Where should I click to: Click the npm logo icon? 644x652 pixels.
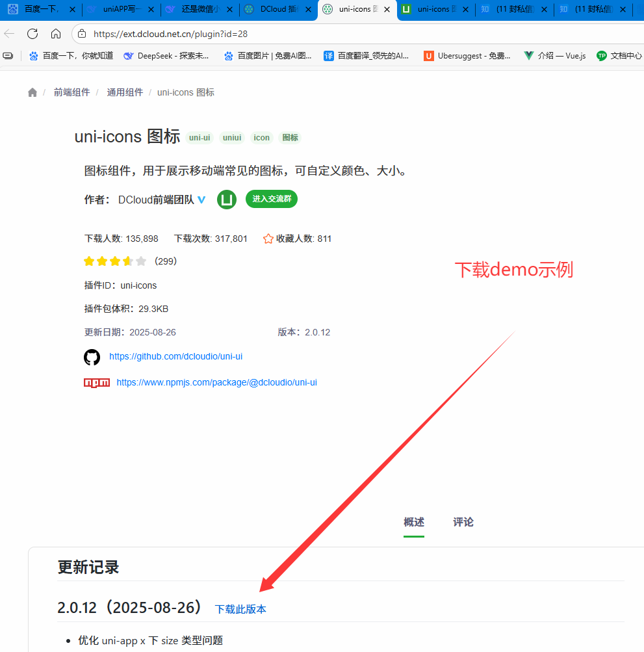(97, 382)
